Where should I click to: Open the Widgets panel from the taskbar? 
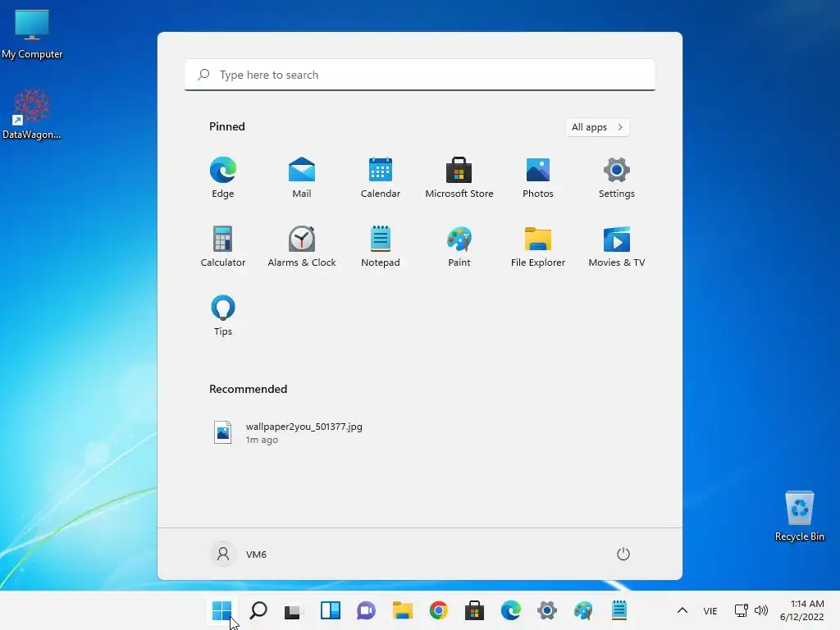coord(330,610)
